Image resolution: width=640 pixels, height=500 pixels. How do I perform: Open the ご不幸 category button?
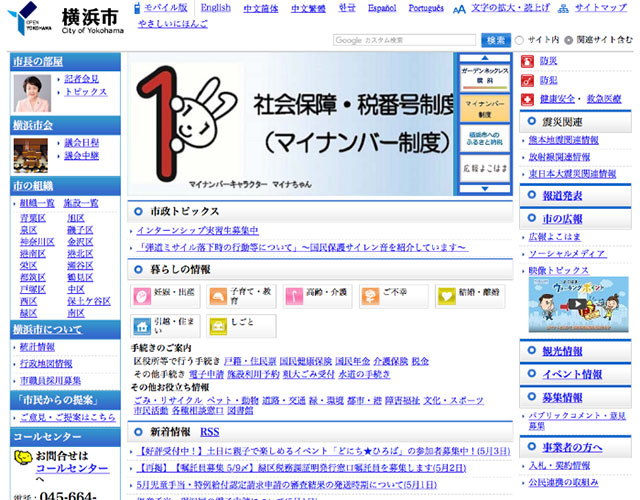point(394,296)
